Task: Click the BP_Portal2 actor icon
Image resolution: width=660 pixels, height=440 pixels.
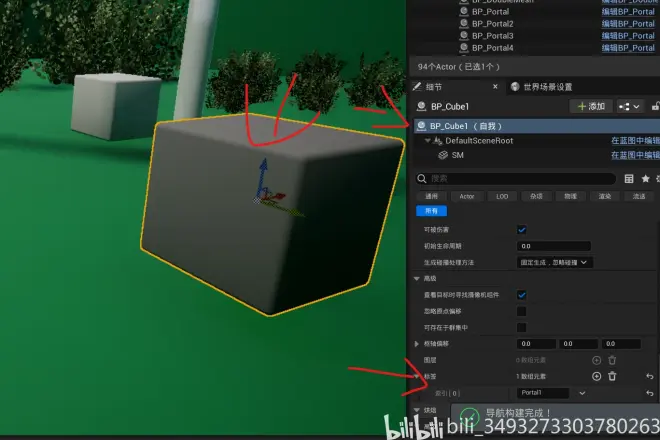Action: (x=464, y=24)
